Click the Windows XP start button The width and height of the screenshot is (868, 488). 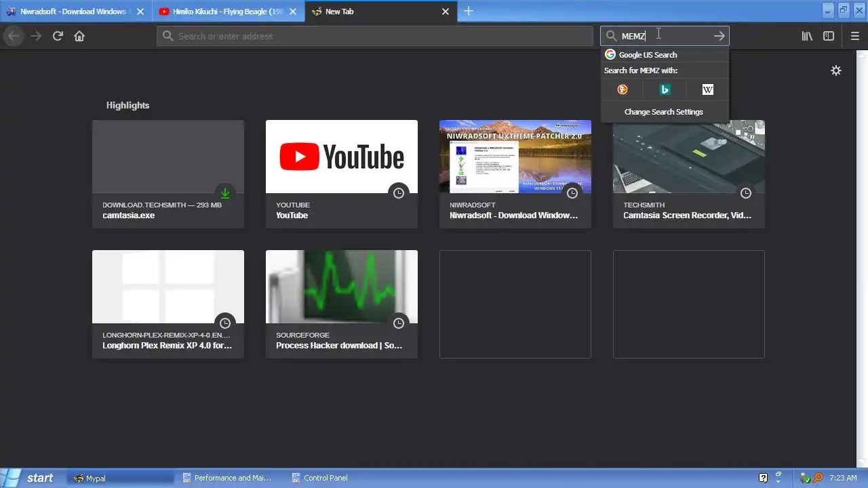point(30,478)
